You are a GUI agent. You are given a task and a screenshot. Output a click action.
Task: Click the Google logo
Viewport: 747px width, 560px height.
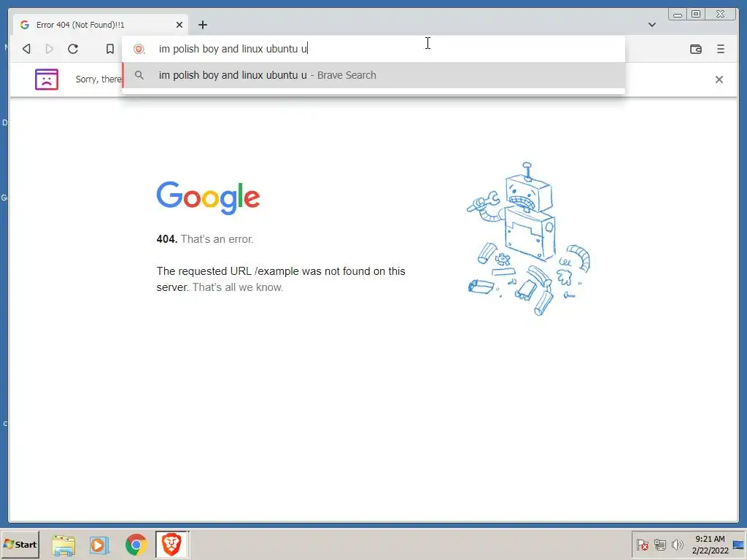coord(208,198)
